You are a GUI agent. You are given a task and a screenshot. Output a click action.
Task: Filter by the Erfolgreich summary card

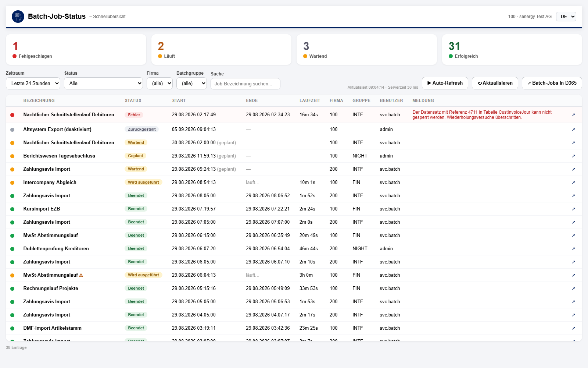coord(512,50)
